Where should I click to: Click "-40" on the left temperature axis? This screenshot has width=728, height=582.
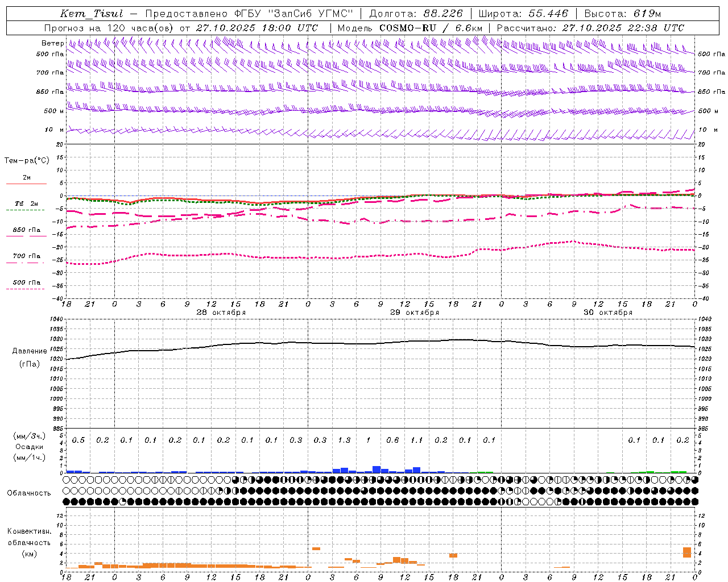point(57,298)
